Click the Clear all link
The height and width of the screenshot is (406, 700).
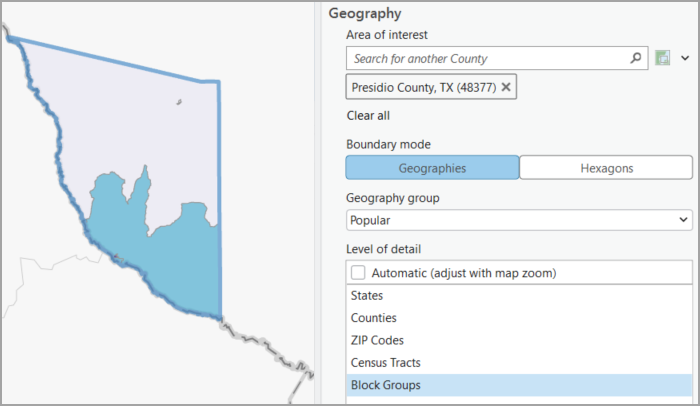coord(368,116)
